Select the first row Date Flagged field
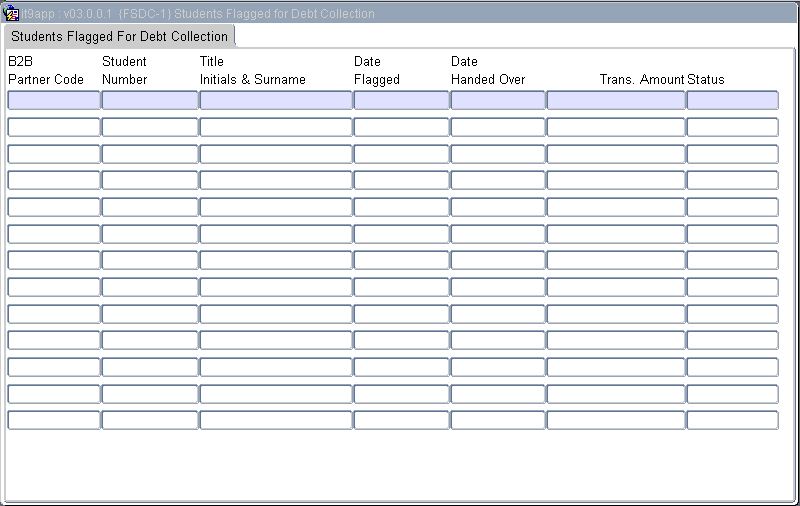The image size is (800, 506). (x=401, y=100)
